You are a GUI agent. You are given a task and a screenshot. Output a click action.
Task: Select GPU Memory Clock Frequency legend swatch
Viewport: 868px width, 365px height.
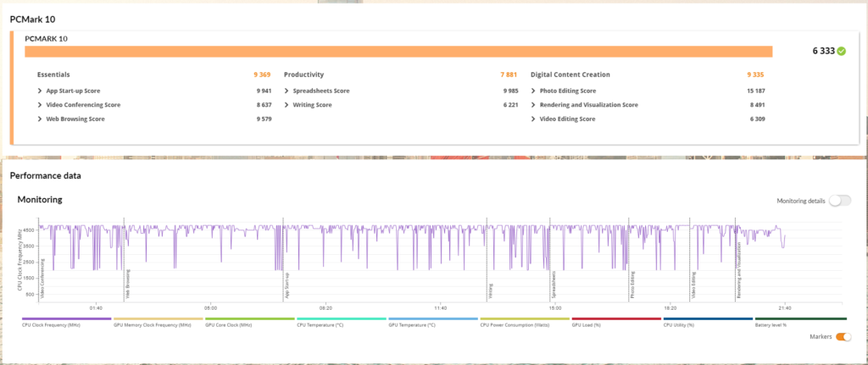click(158, 319)
